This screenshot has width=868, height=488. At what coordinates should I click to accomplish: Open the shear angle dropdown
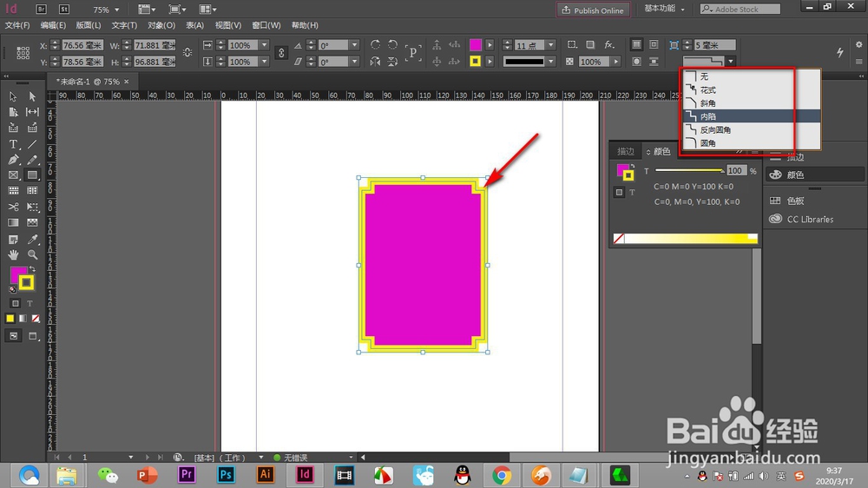click(355, 62)
